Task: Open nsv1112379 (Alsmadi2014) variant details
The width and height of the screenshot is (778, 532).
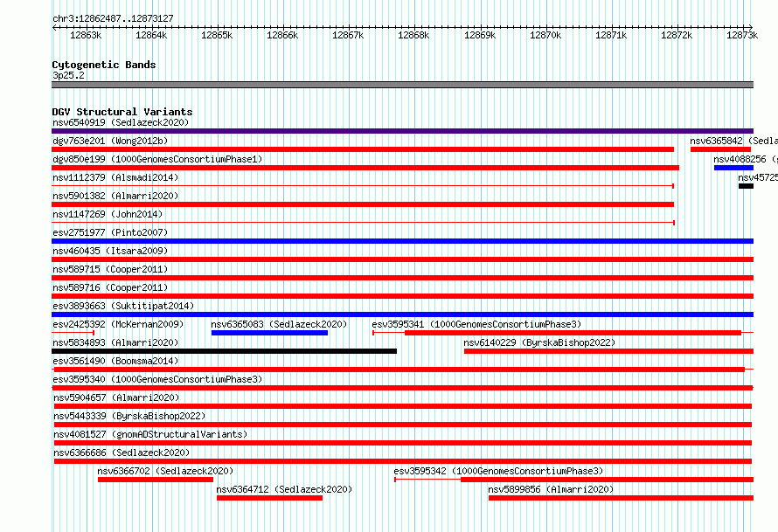Action: pyautogui.click(x=115, y=177)
